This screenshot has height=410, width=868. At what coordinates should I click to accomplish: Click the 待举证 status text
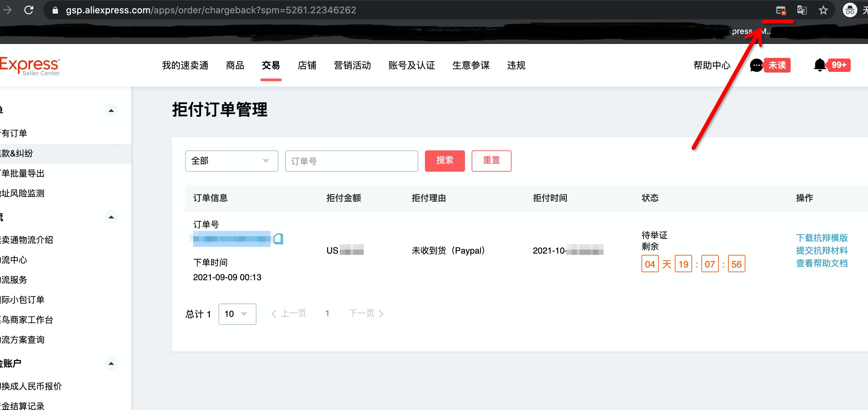[x=654, y=235]
